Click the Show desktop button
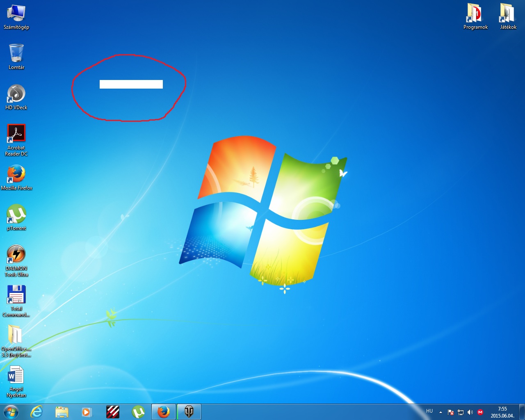Viewport: 525px width, 420px height. (522, 412)
